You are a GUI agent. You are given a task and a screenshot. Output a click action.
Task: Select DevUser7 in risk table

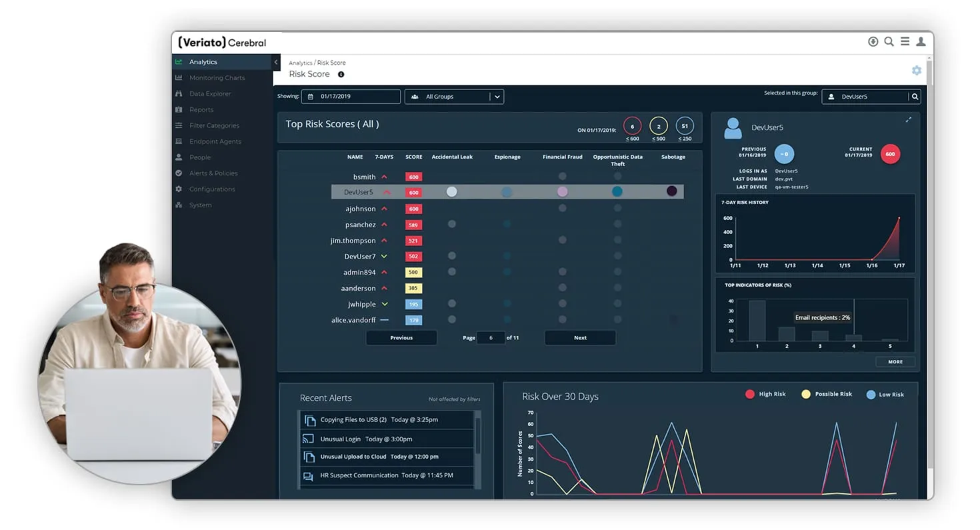click(360, 257)
